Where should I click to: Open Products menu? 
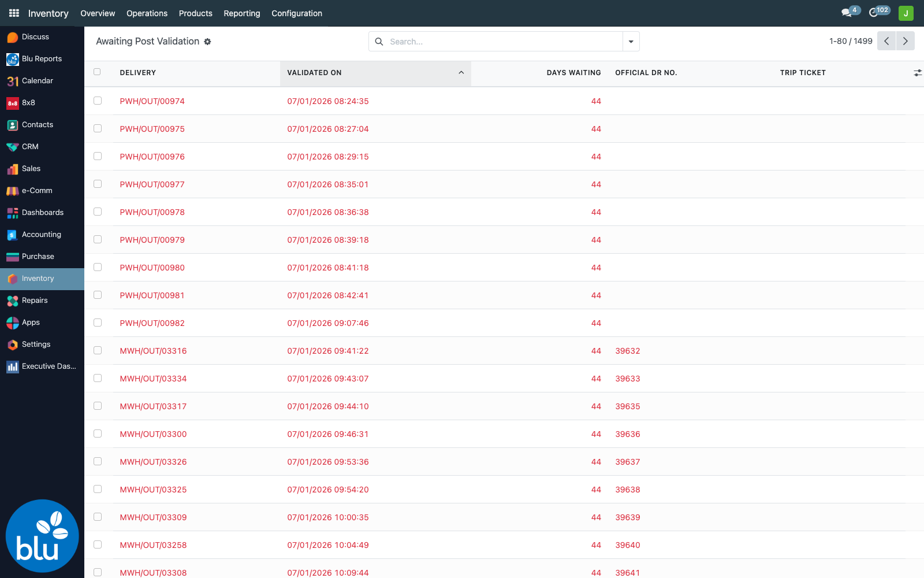tap(196, 13)
